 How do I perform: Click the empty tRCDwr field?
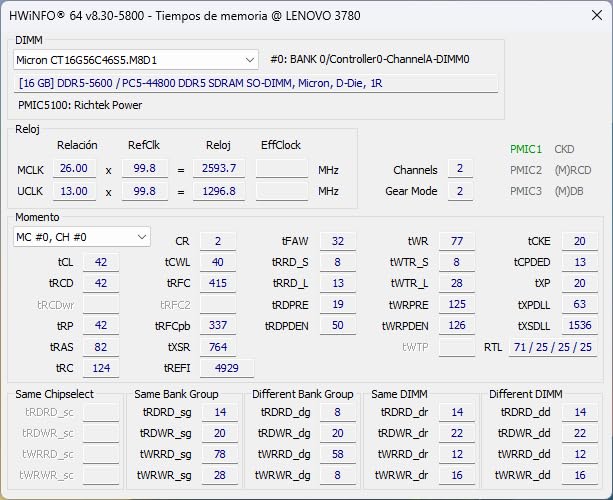[101, 304]
